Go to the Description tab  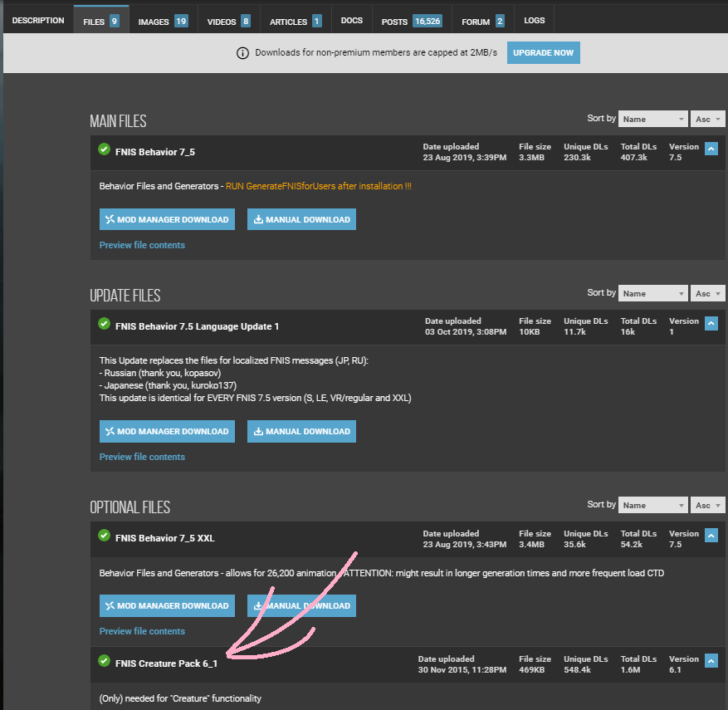pos(38,20)
